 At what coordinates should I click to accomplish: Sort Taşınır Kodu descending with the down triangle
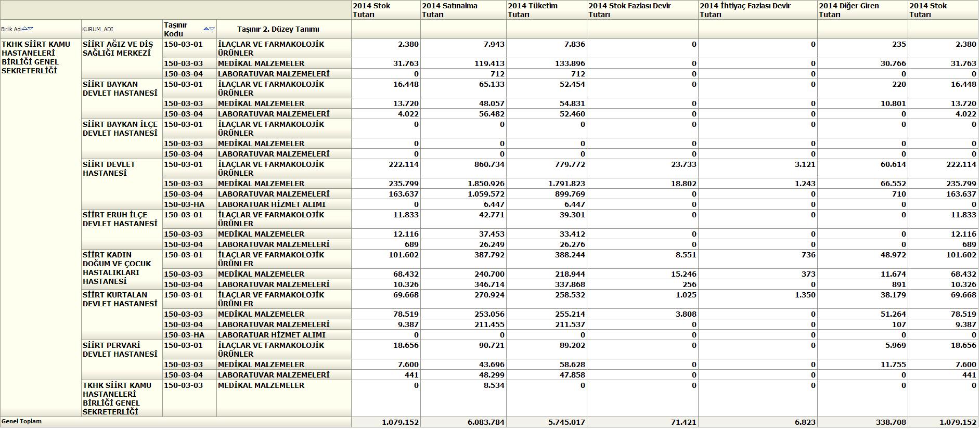pyautogui.click(x=212, y=29)
